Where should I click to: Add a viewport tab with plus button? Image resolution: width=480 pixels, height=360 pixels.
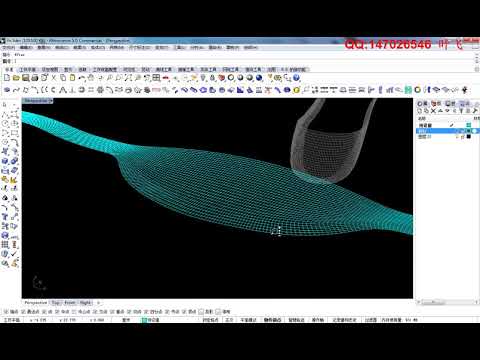[98, 303]
